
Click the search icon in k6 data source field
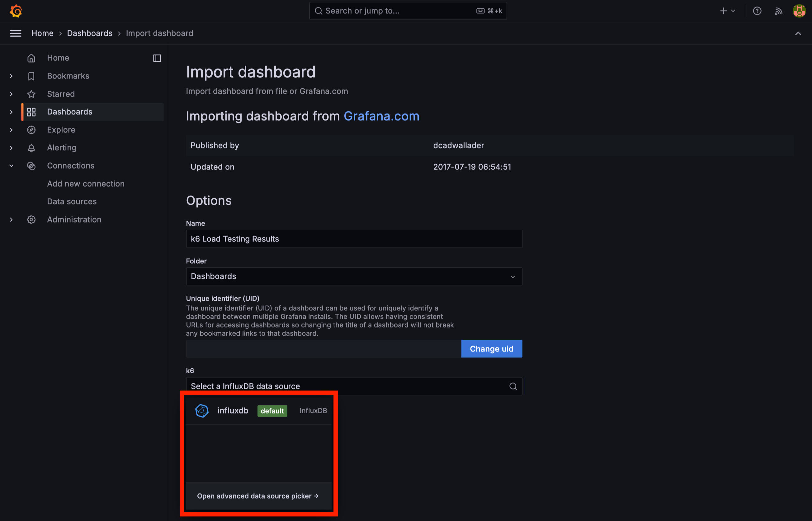[x=513, y=386]
